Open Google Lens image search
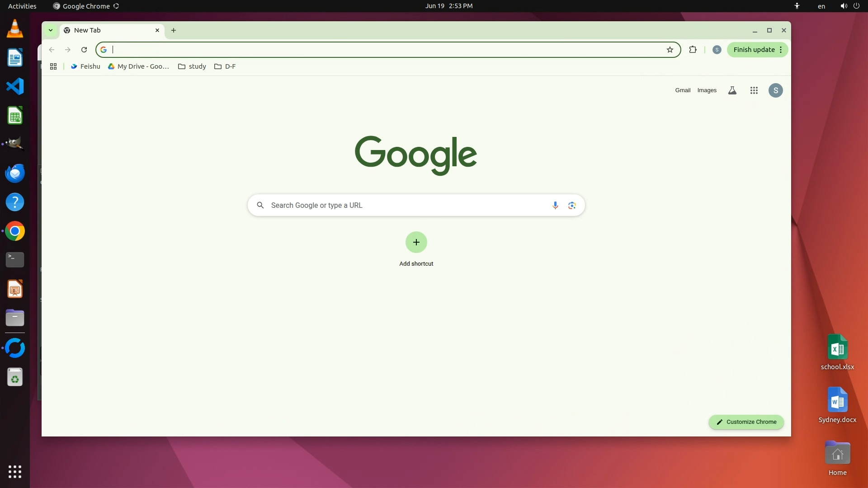Viewport: 868px width, 488px height. pyautogui.click(x=572, y=205)
